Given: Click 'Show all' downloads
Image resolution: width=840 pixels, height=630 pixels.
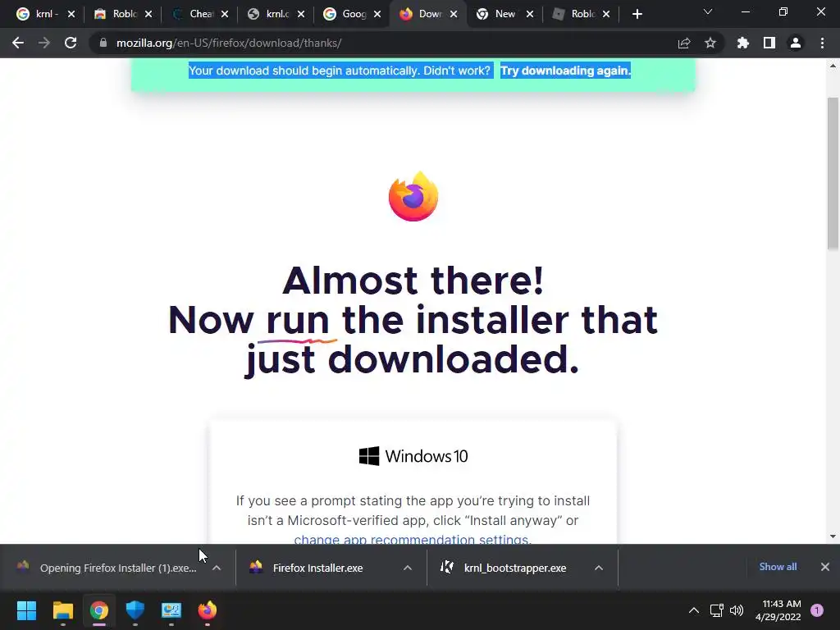Looking at the screenshot, I should (x=778, y=567).
